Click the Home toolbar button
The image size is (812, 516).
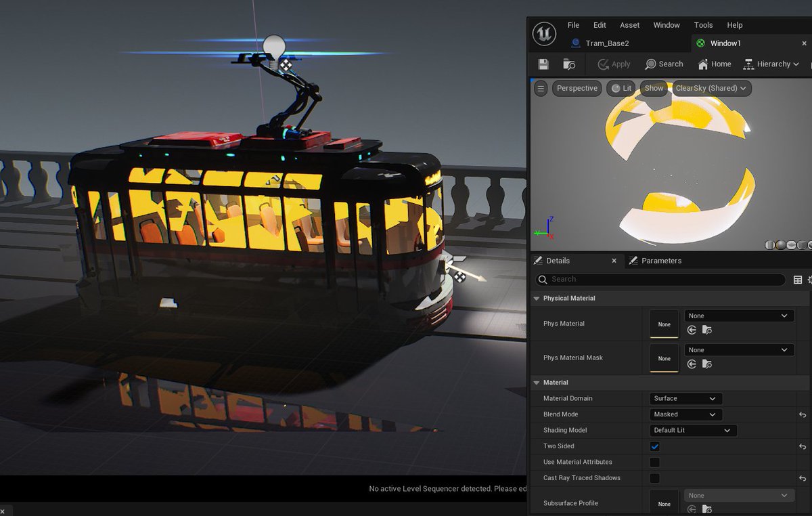point(715,64)
